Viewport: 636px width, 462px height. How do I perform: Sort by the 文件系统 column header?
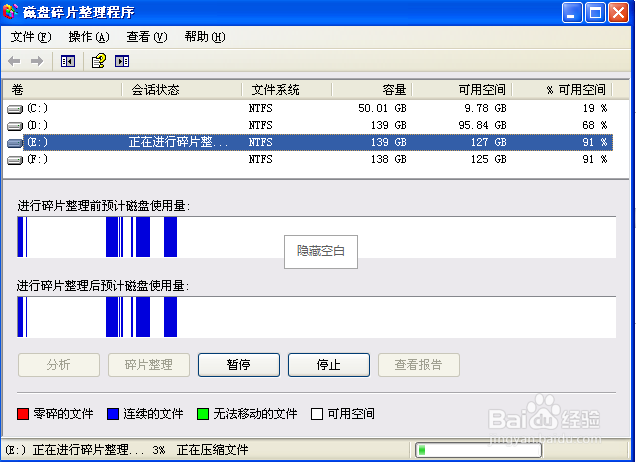[287, 90]
